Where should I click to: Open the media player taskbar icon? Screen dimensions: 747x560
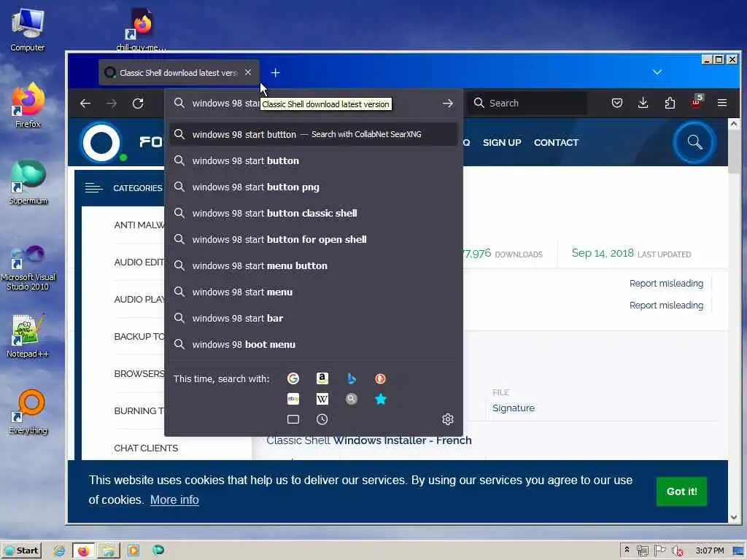click(133, 551)
